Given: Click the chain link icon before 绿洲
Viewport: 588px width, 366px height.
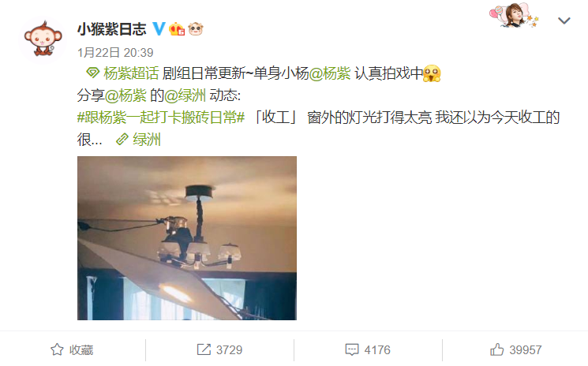Looking at the screenshot, I should (122, 140).
